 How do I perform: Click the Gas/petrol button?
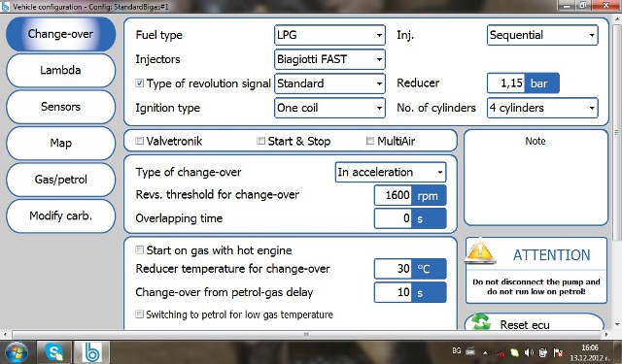pos(60,180)
